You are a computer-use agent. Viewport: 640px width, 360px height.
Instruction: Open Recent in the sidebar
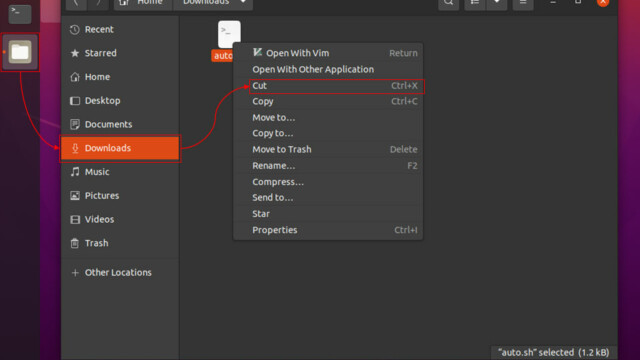pyautogui.click(x=120, y=29)
